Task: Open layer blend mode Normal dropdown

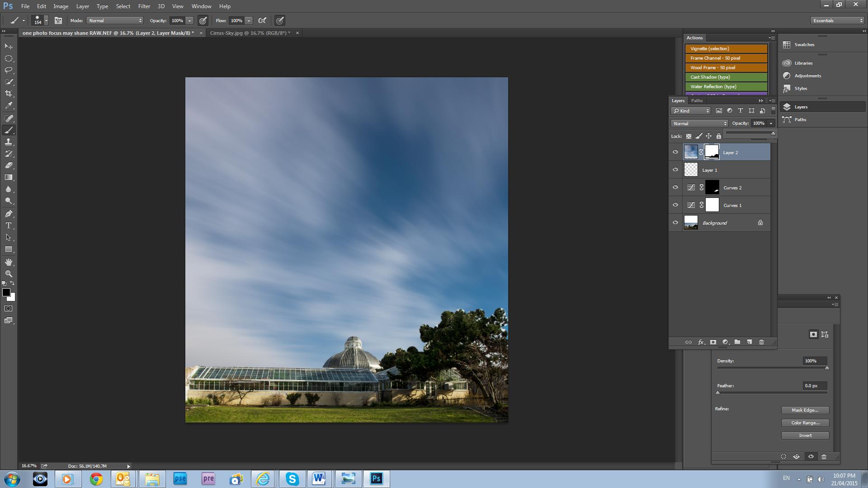Action: [x=699, y=123]
